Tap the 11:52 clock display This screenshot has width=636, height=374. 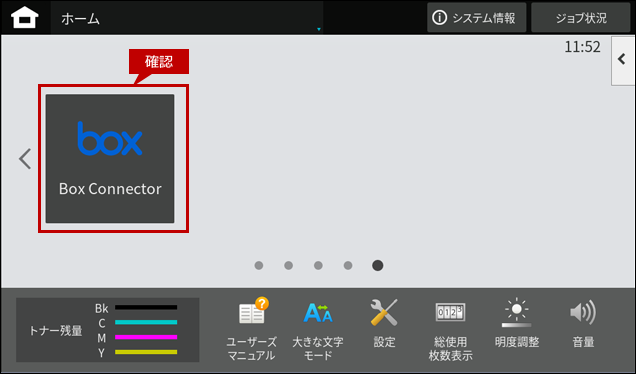coord(582,47)
